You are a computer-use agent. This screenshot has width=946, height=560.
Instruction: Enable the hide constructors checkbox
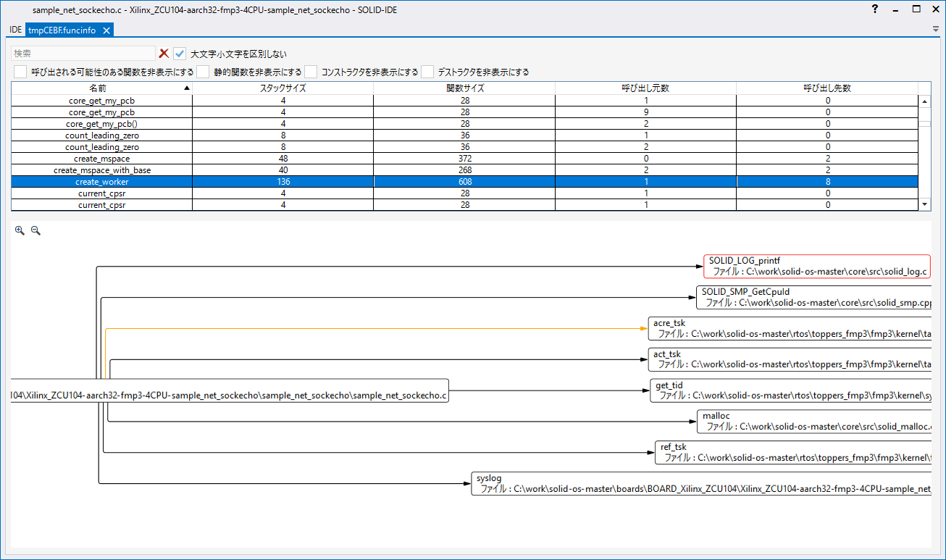point(311,72)
